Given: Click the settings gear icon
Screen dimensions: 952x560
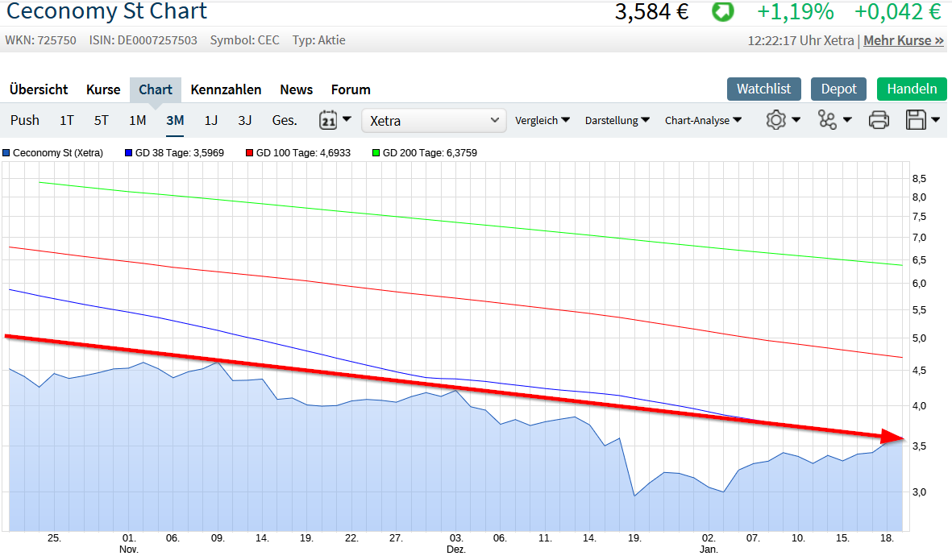Looking at the screenshot, I should (x=775, y=120).
